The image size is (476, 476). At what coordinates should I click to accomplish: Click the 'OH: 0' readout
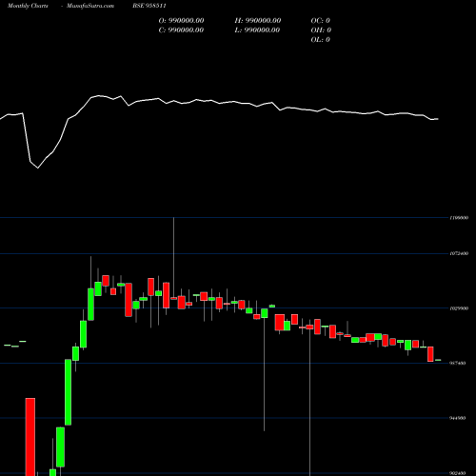(x=321, y=30)
